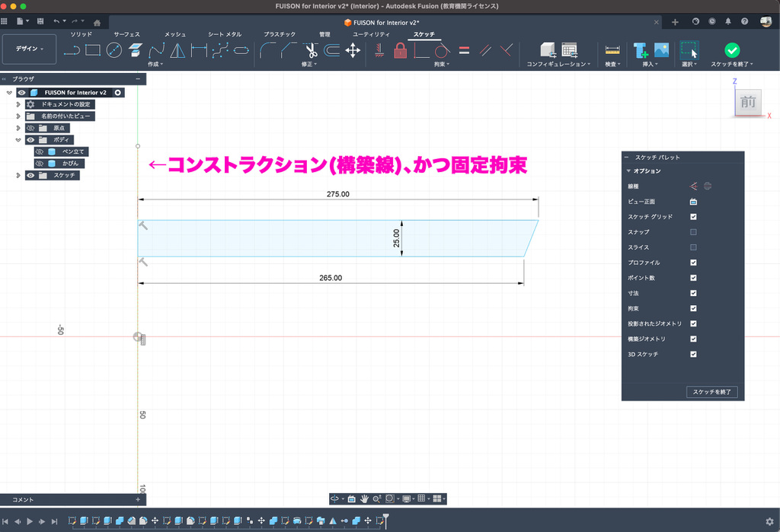This screenshot has height=532, width=780.
Task: Select the Rectangle sketch tool
Action: pyautogui.click(x=93, y=50)
